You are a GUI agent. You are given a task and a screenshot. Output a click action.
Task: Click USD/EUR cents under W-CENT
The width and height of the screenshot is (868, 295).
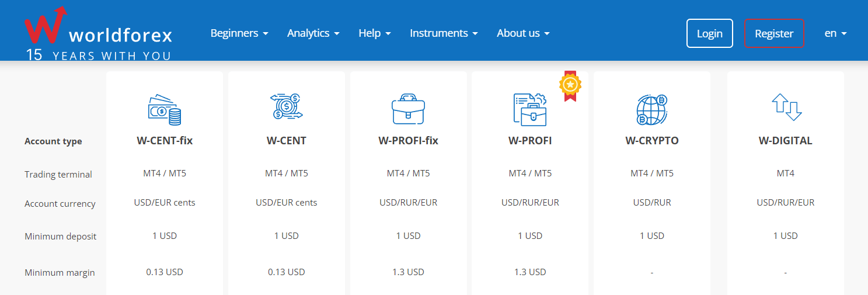(287, 203)
